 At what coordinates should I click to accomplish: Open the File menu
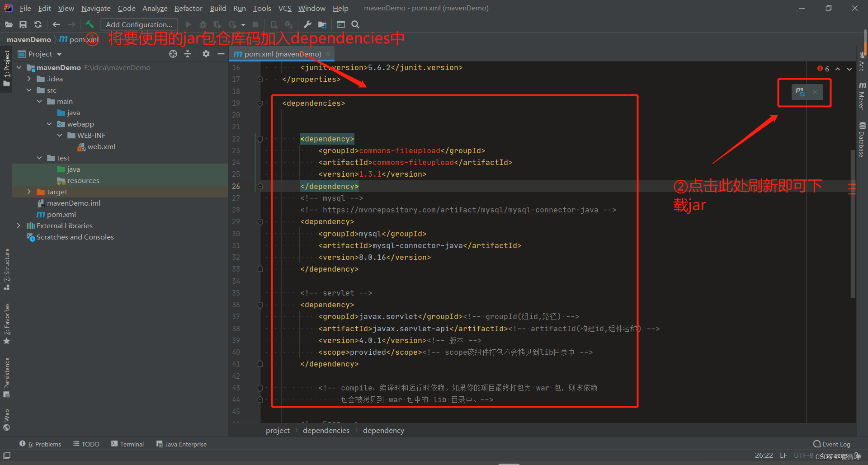(x=25, y=8)
